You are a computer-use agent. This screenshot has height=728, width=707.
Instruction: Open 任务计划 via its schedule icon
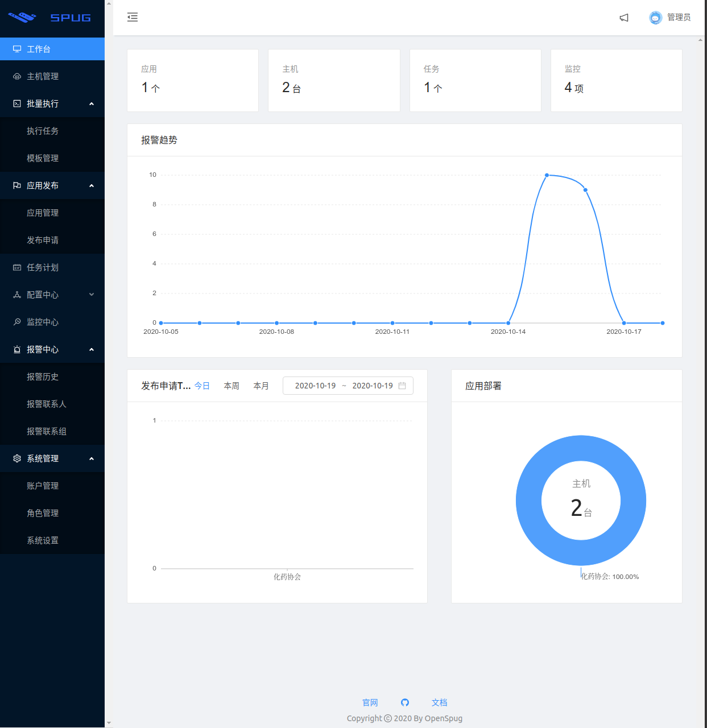point(17,267)
